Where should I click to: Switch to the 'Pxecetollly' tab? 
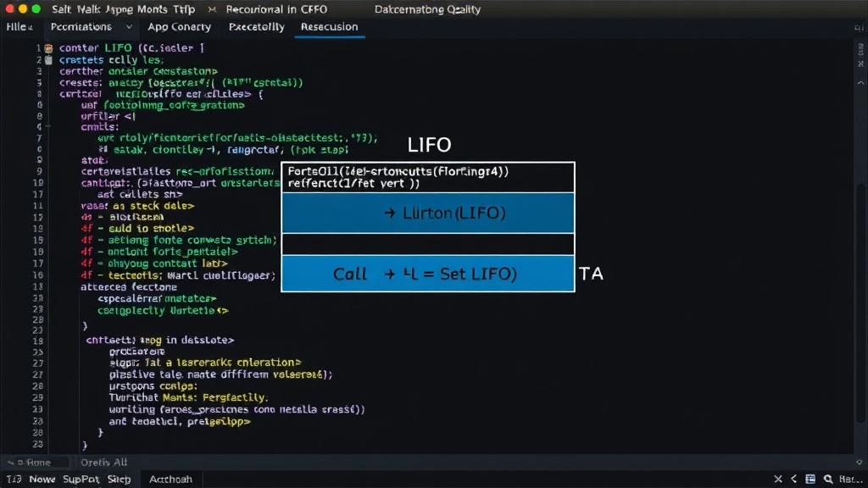256,27
